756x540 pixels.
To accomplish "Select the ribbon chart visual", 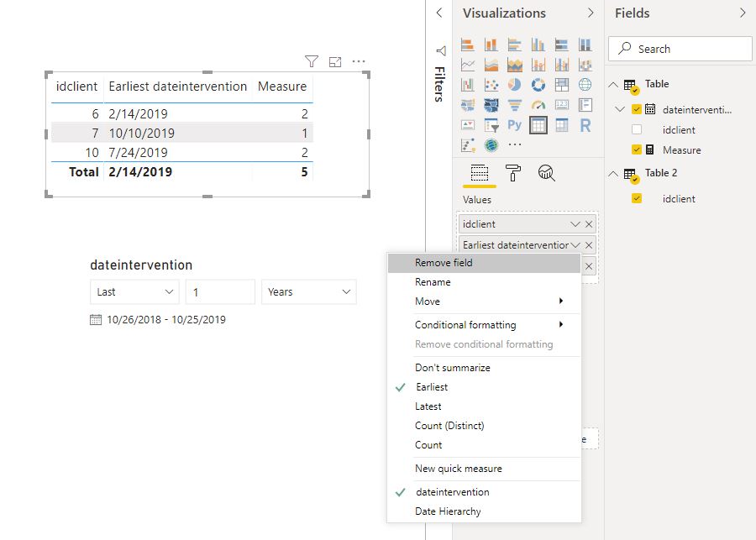I will click(x=585, y=65).
